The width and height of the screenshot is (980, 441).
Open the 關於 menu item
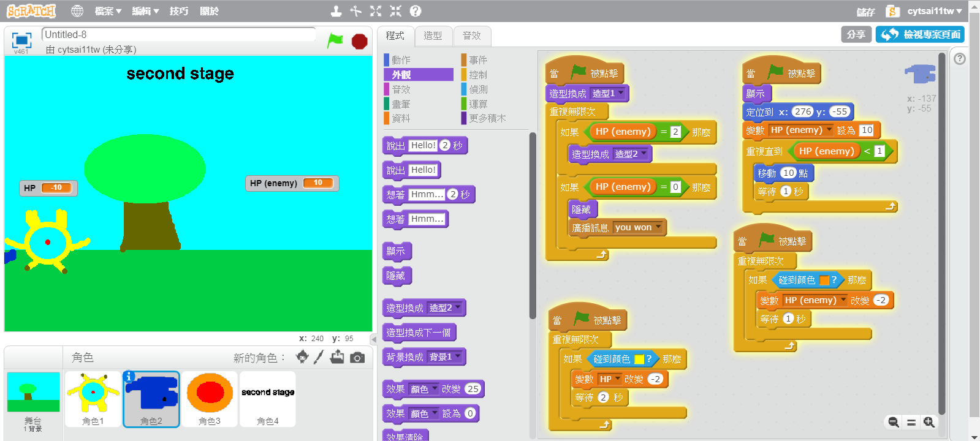[x=210, y=11]
